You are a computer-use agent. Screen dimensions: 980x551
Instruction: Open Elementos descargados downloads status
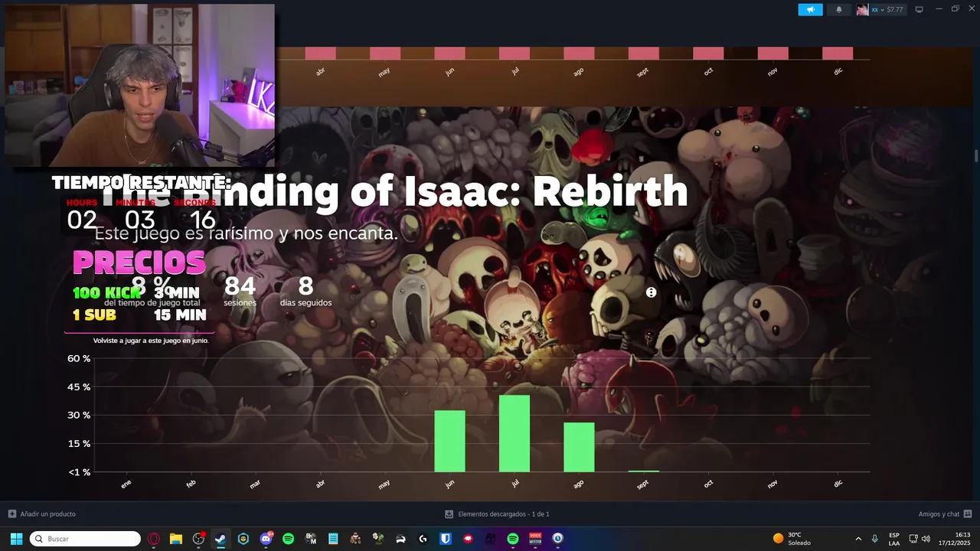pos(503,514)
